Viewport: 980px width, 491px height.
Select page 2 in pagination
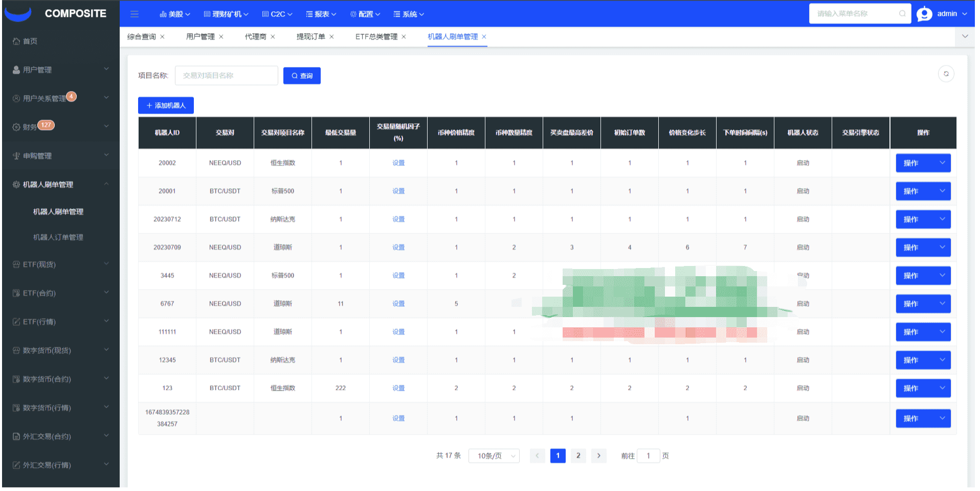tap(578, 456)
